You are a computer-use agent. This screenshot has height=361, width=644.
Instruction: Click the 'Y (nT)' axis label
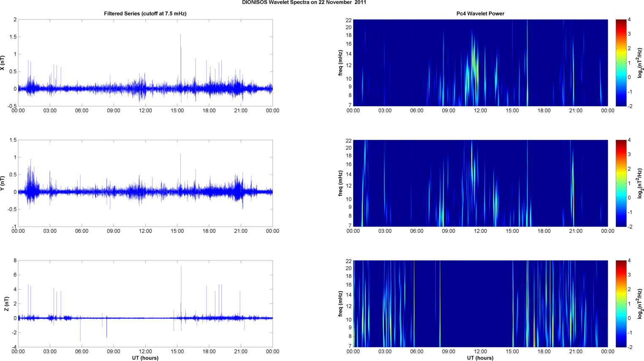point(3,183)
